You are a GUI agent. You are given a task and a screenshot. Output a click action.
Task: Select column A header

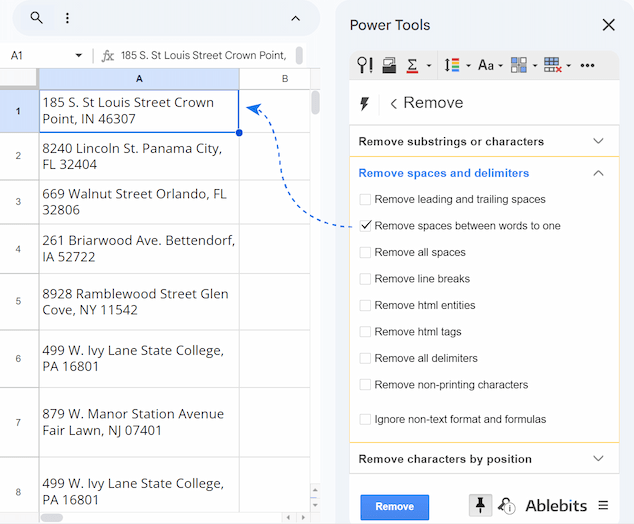139,79
